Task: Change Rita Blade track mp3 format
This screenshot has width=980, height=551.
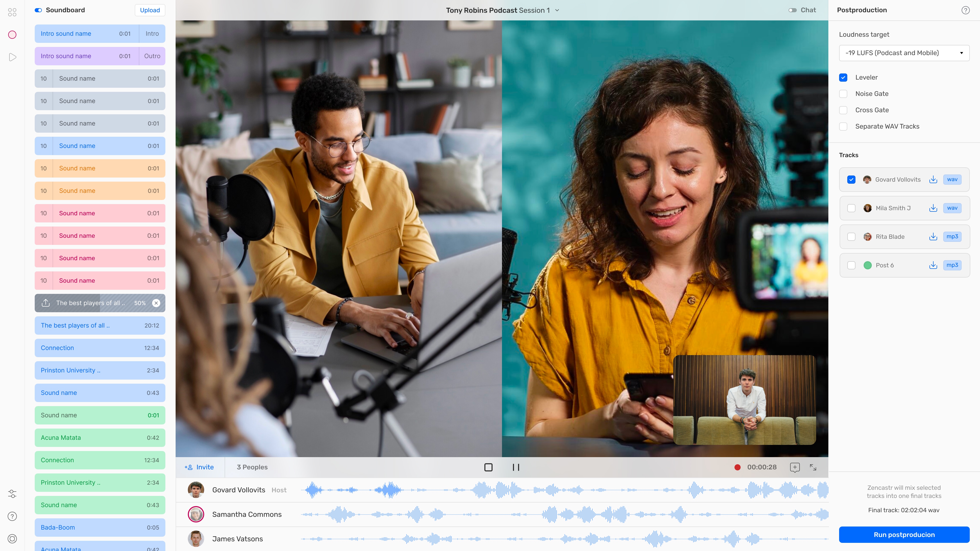Action: [952, 236]
